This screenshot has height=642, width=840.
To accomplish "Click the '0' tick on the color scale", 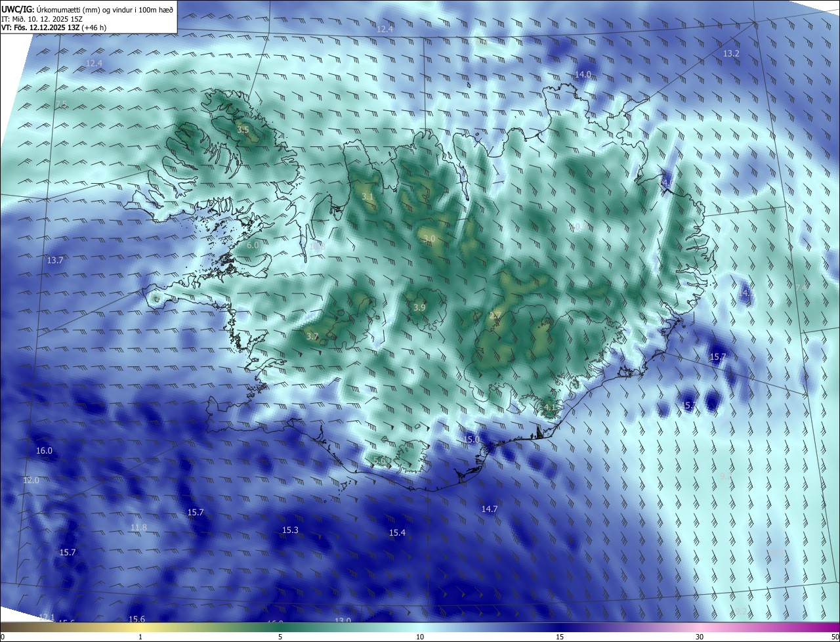I will [3, 637].
